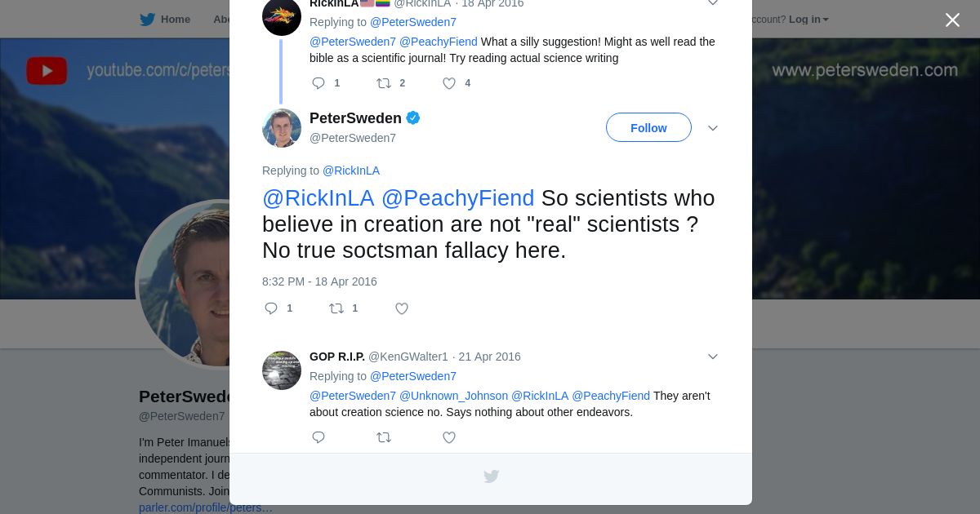Retweet PeterSweden's main tweet

tap(336, 308)
